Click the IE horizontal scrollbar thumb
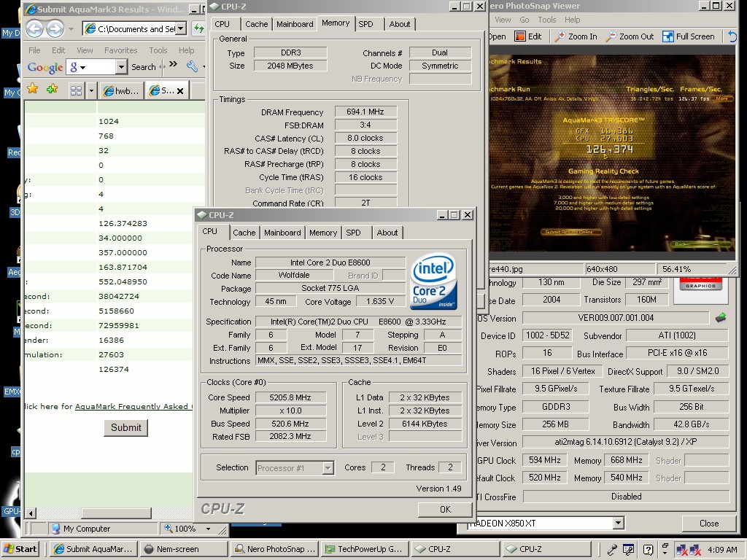The image size is (747, 560). click(116, 513)
